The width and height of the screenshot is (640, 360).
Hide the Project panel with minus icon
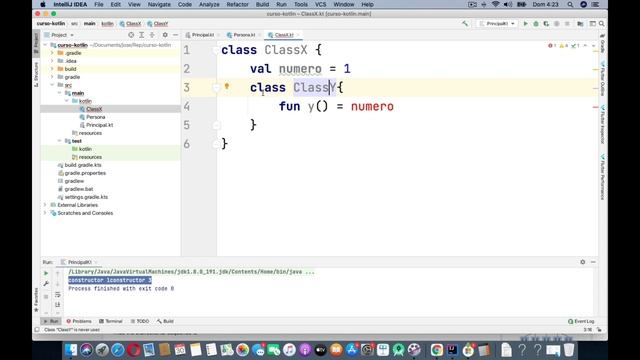(x=176, y=35)
